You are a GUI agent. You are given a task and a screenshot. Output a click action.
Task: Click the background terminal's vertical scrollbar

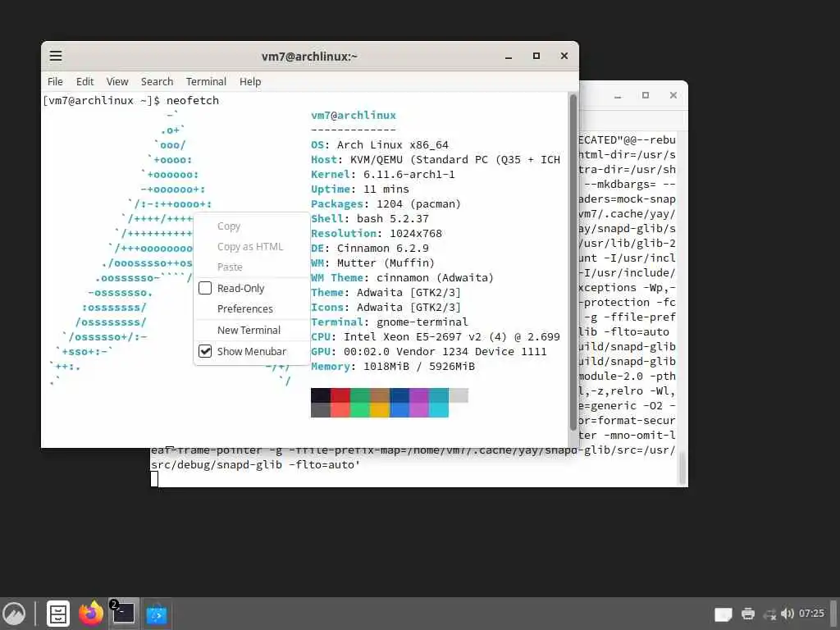(682, 468)
